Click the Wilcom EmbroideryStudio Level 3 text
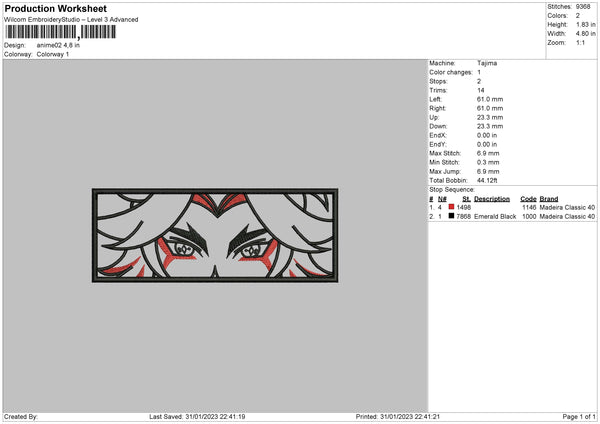The image size is (600, 424). click(71, 20)
